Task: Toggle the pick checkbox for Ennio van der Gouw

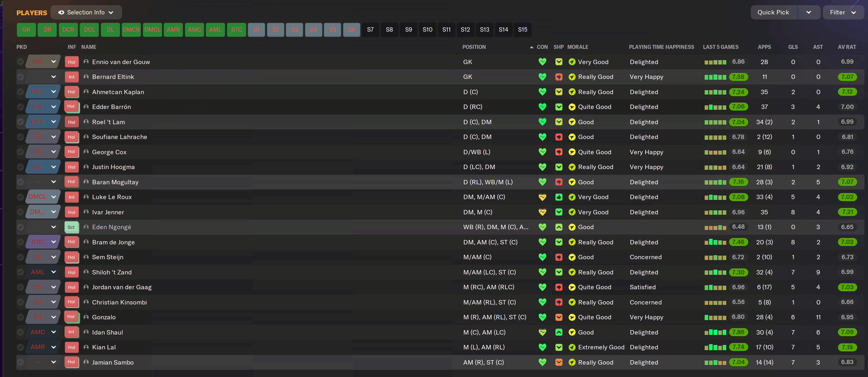Action: (x=20, y=62)
